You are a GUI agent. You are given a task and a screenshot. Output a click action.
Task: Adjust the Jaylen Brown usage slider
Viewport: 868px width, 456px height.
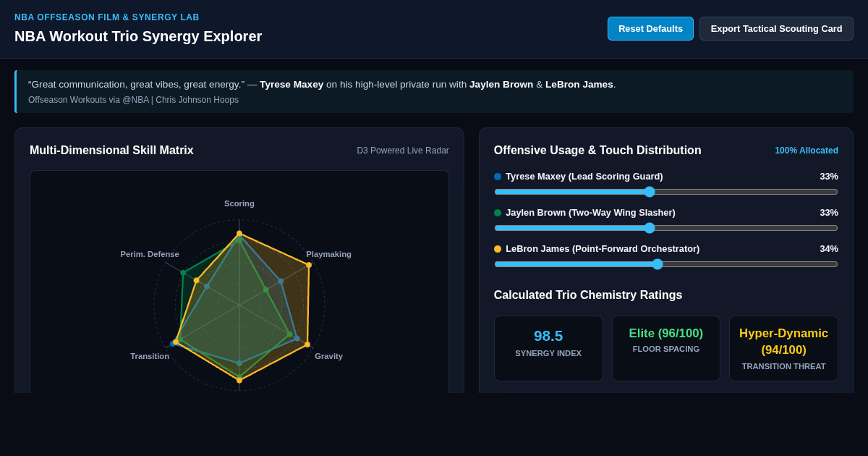[666, 228]
